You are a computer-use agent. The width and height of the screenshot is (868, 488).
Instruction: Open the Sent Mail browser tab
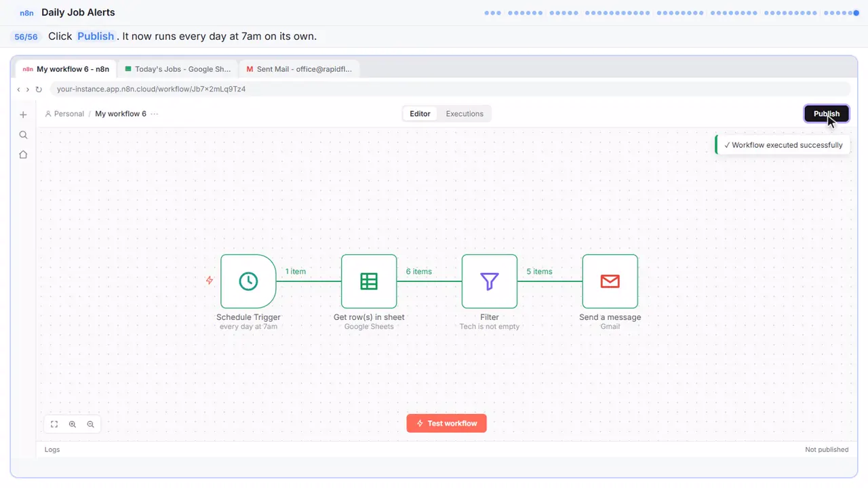pos(300,69)
